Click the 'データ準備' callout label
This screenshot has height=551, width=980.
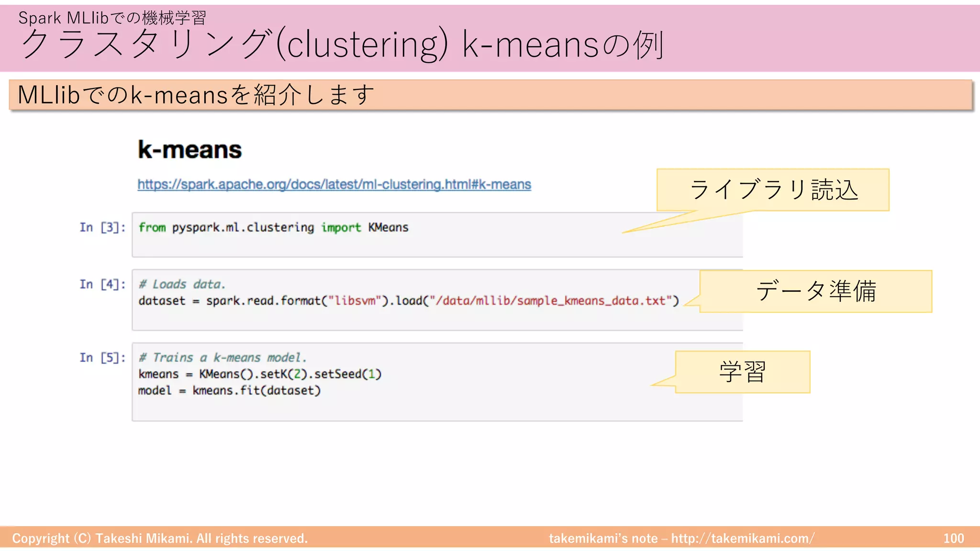coord(816,291)
